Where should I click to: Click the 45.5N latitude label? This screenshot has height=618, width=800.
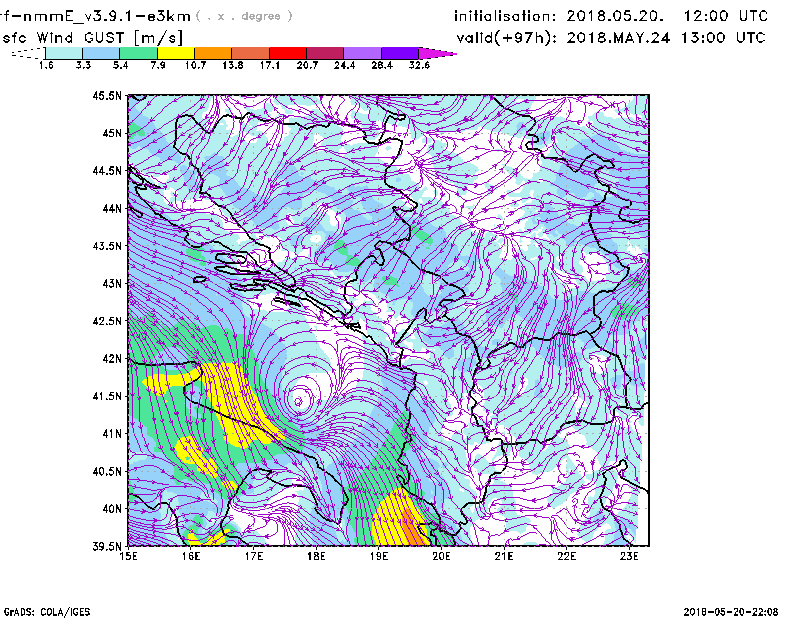click(107, 95)
